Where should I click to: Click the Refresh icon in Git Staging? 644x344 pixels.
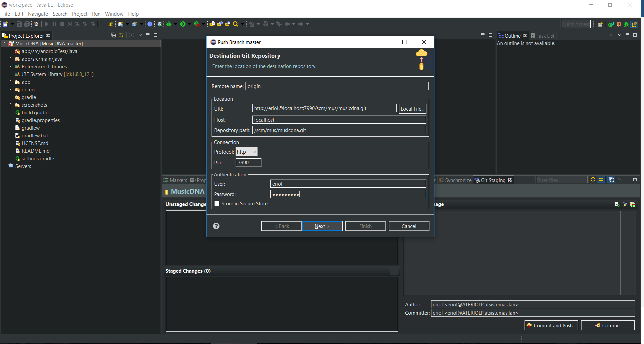tap(593, 179)
